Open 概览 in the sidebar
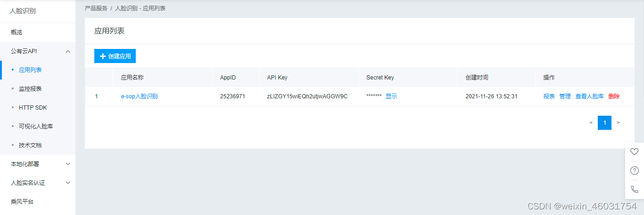Screen dimensions: 644x215 (17, 32)
